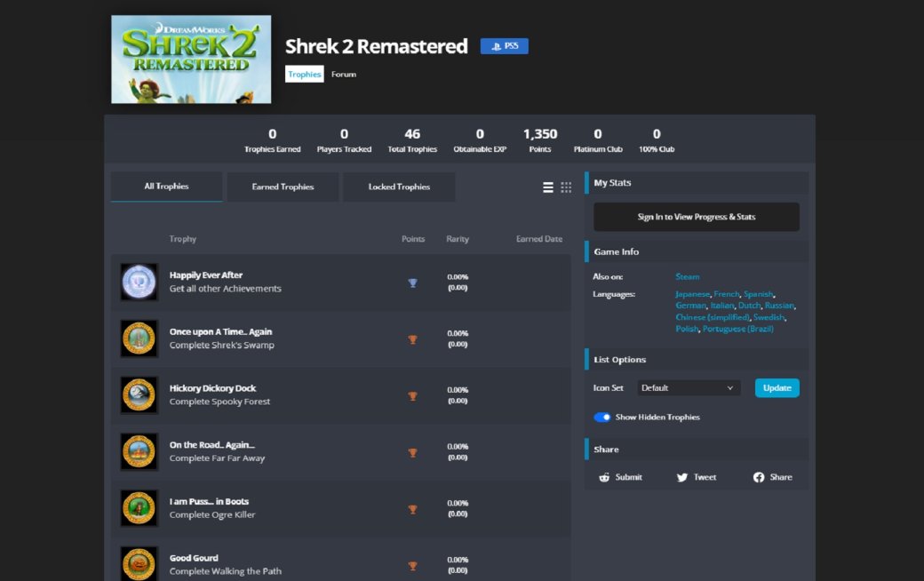
Task: Click Happily Ever After trophy title
Action: (x=206, y=275)
